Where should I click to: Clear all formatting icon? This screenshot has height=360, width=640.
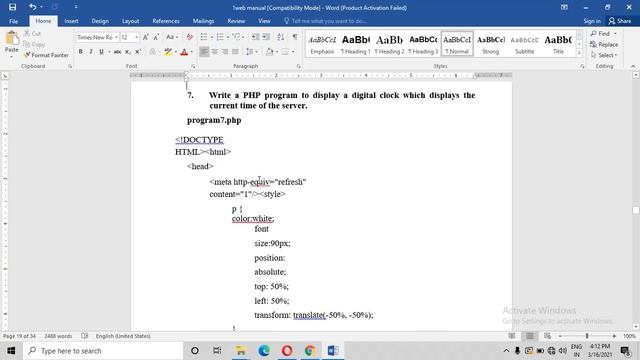pos(189,37)
